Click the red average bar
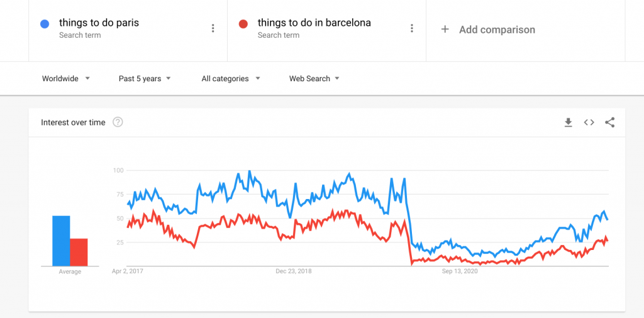 pyautogui.click(x=79, y=252)
